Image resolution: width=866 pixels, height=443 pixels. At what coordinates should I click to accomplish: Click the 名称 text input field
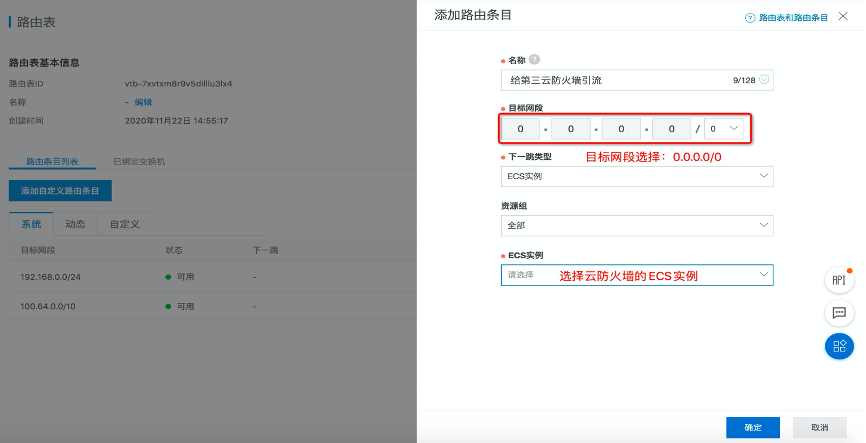(610, 80)
